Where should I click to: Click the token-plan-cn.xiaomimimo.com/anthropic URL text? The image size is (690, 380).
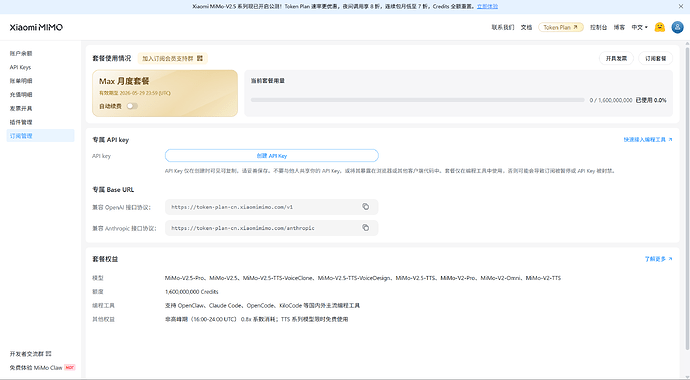tap(243, 228)
